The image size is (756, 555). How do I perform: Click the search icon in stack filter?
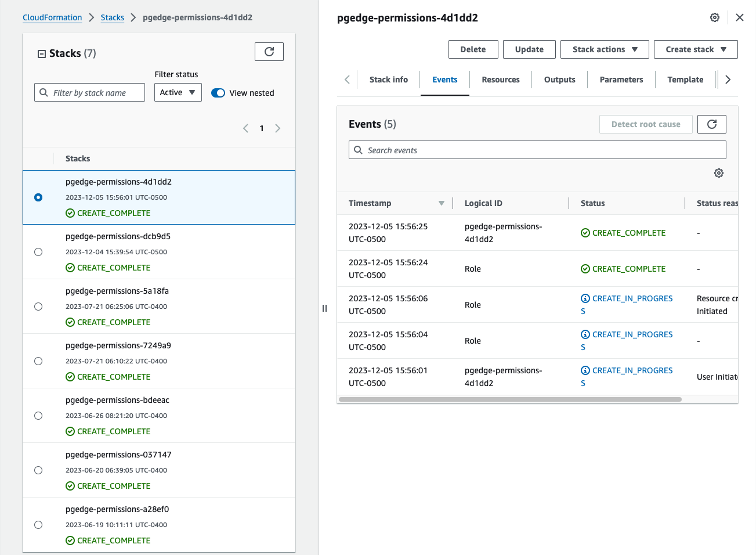(45, 92)
